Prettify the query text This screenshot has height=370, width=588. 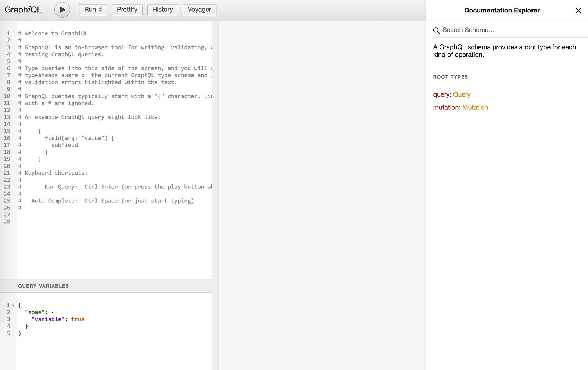click(127, 10)
